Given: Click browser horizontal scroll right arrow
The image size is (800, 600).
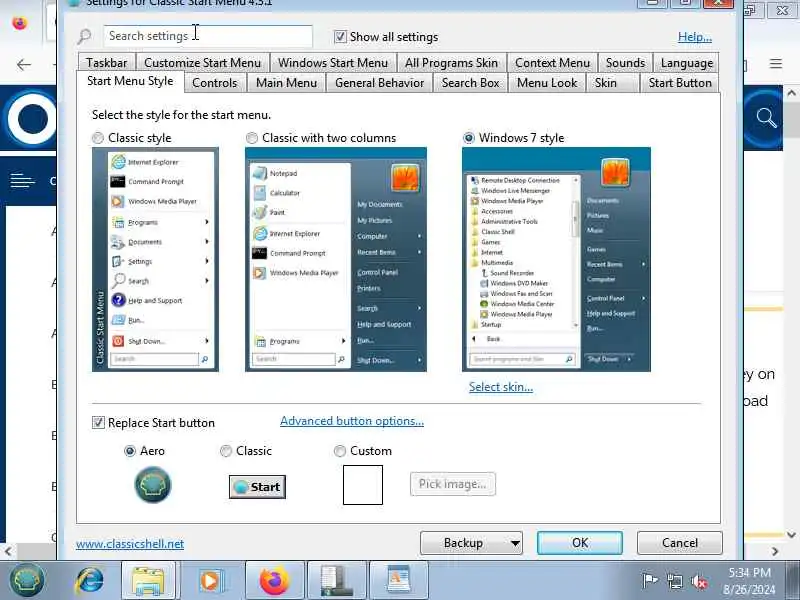Looking at the screenshot, I should (775, 551).
